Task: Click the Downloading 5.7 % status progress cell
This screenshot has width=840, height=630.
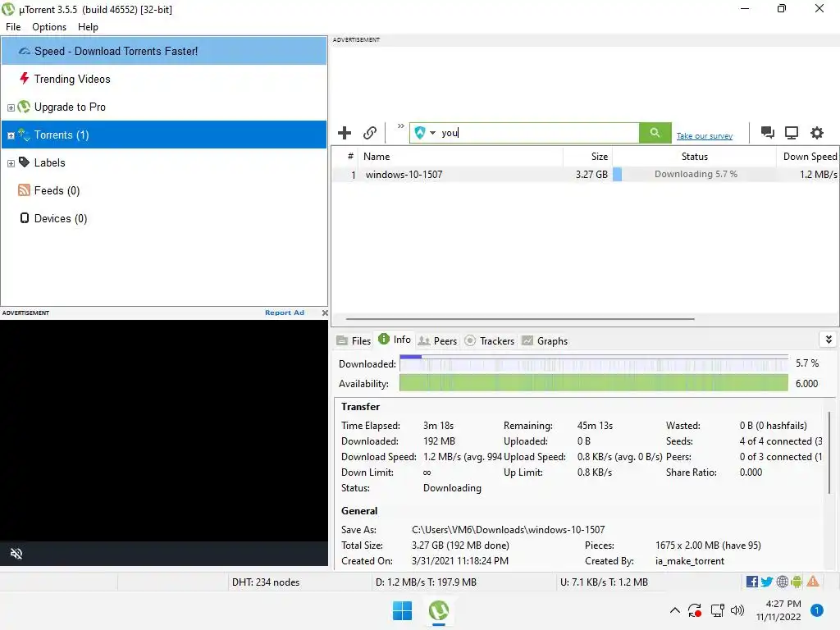Action: 694,174
